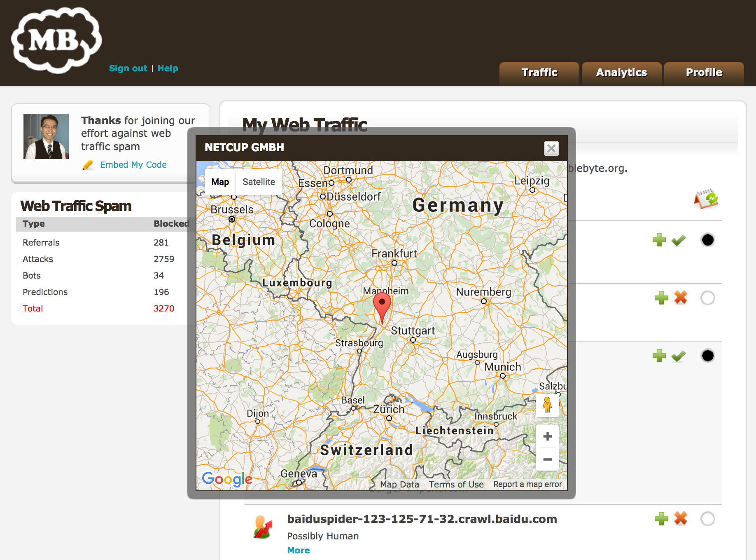Viewport: 756px width, 560px height.
Task: Select the filled radio button in the first row
Action: [x=708, y=240]
